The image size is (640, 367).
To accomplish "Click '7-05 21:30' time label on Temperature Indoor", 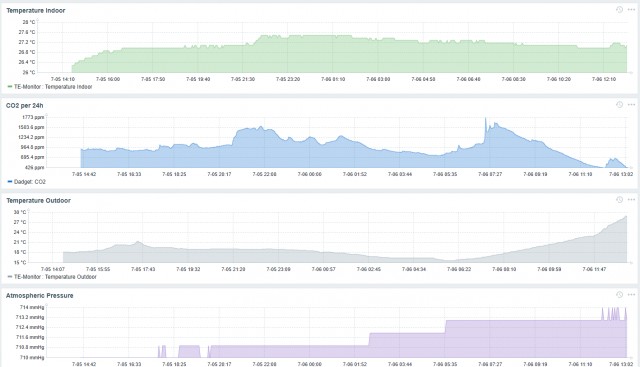I will point(243,79).
